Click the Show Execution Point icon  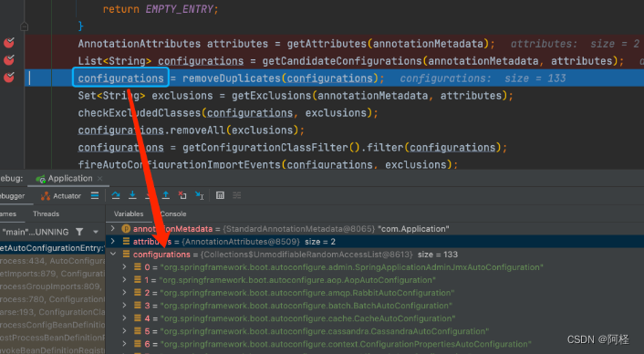point(95,195)
